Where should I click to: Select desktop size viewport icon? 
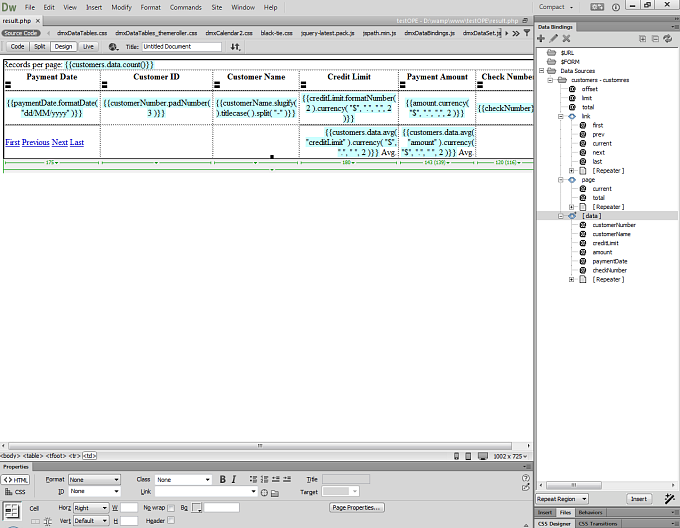[x=483, y=456]
